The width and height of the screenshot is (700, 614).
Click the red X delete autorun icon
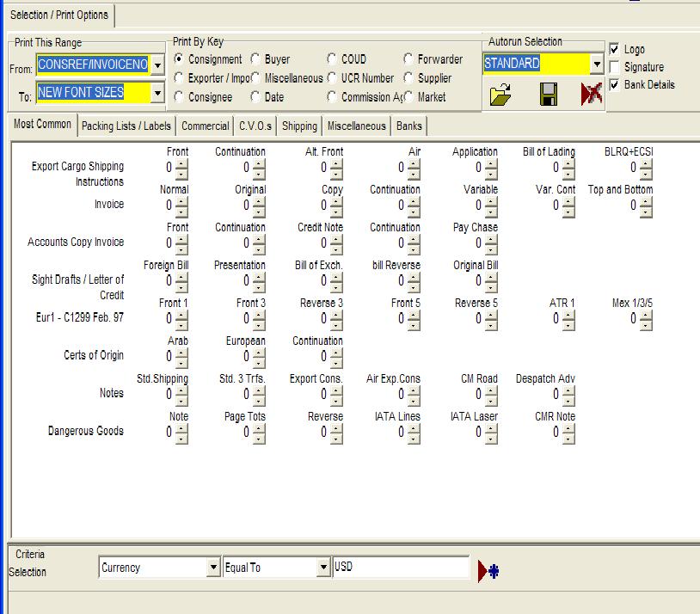[x=591, y=95]
